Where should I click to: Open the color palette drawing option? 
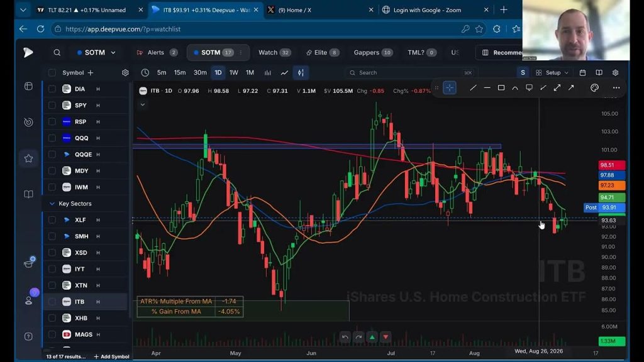tap(594, 88)
